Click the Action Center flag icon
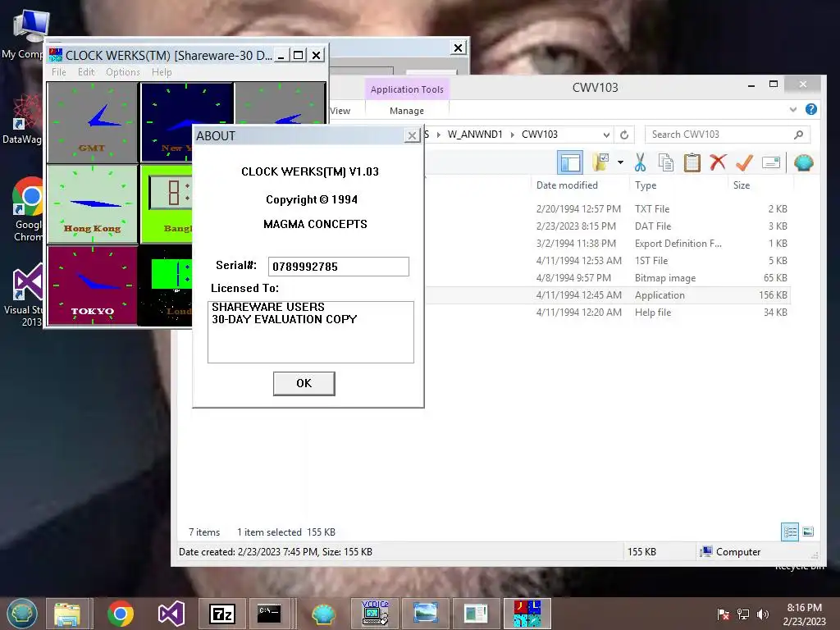This screenshot has width=840, height=630. 724,614
